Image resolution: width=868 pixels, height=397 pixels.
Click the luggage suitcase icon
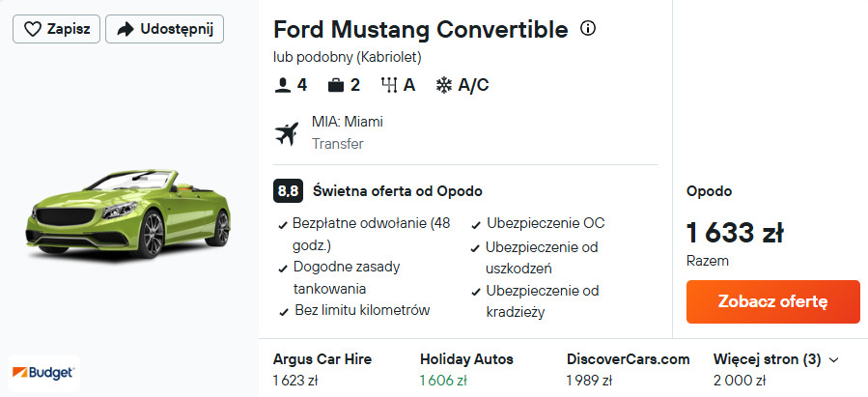(336, 85)
